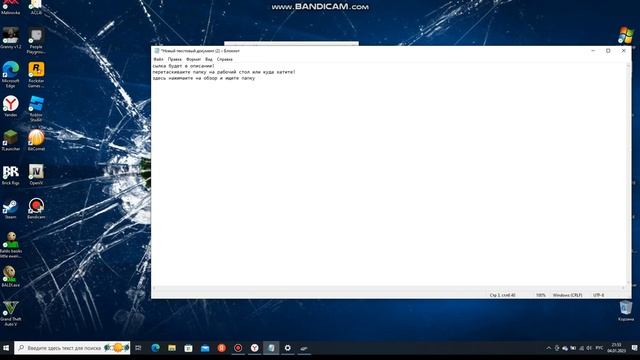Switch to Notepad on the taskbar
640x360 pixels.
click(x=271, y=348)
